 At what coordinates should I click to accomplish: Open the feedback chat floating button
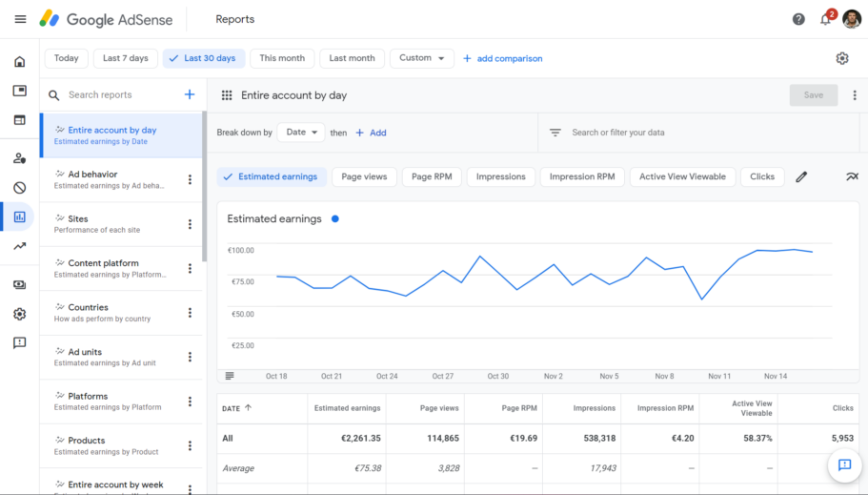(844, 465)
